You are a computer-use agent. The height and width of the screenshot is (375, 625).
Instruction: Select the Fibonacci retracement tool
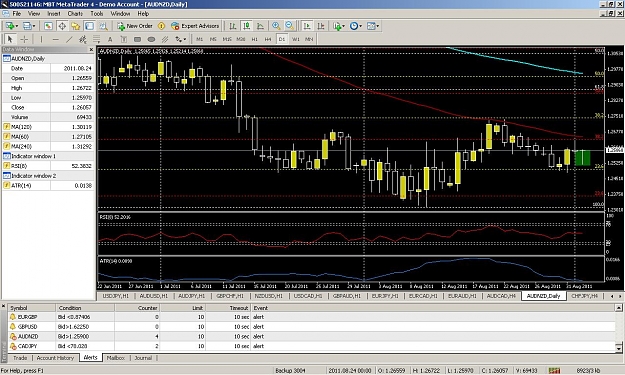coord(96,39)
